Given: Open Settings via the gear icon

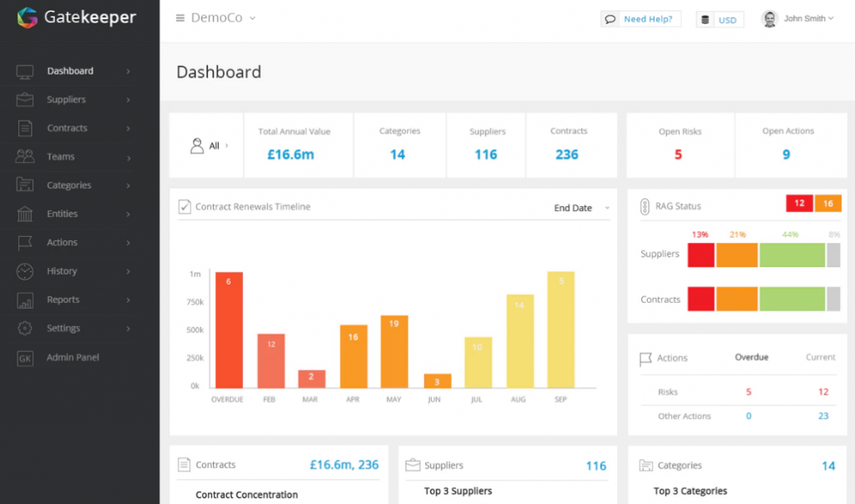Looking at the screenshot, I should (x=25, y=328).
